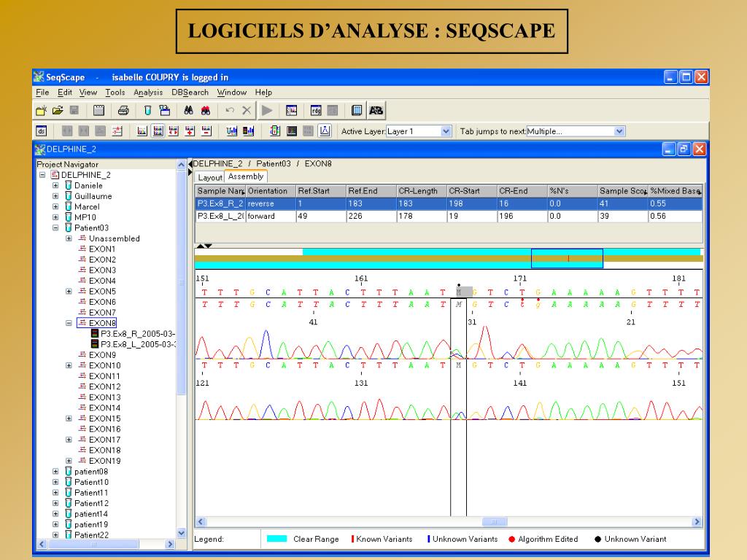Click the Project Navigator scroll down arrow
Viewport: 747px width, 560px height.
pos(181,533)
